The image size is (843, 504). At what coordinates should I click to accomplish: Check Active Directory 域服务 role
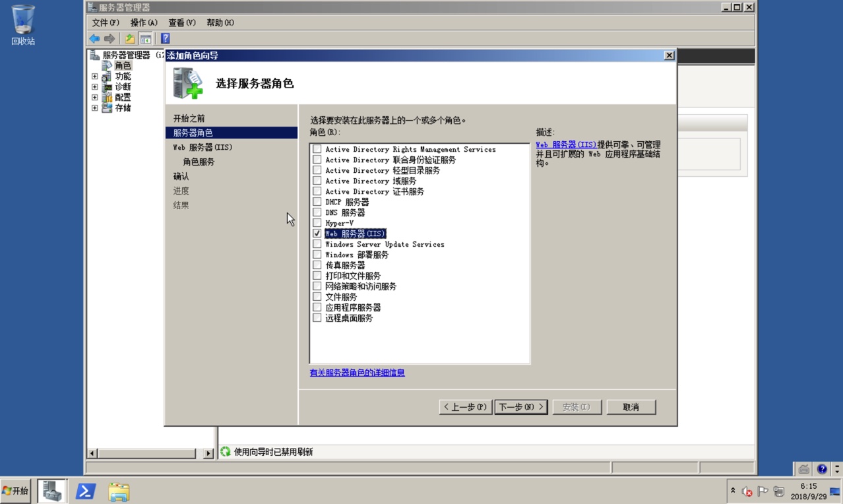coord(317,181)
